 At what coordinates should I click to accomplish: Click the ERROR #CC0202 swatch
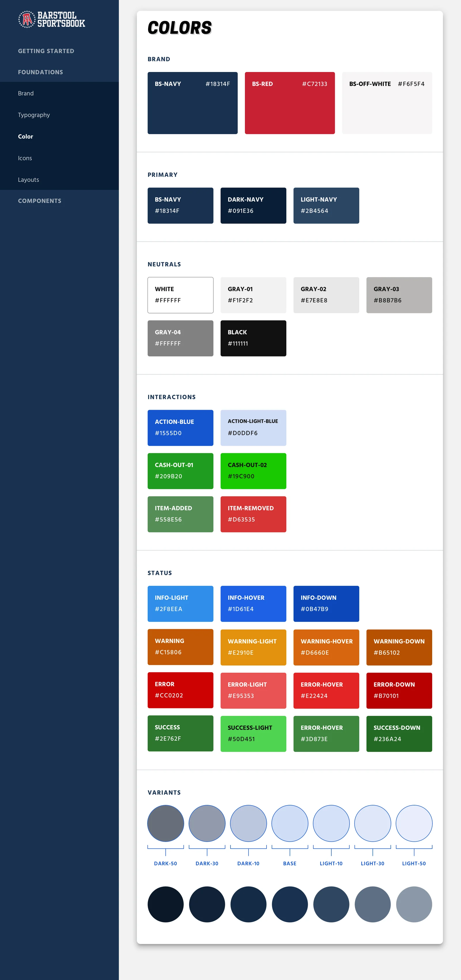(180, 690)
